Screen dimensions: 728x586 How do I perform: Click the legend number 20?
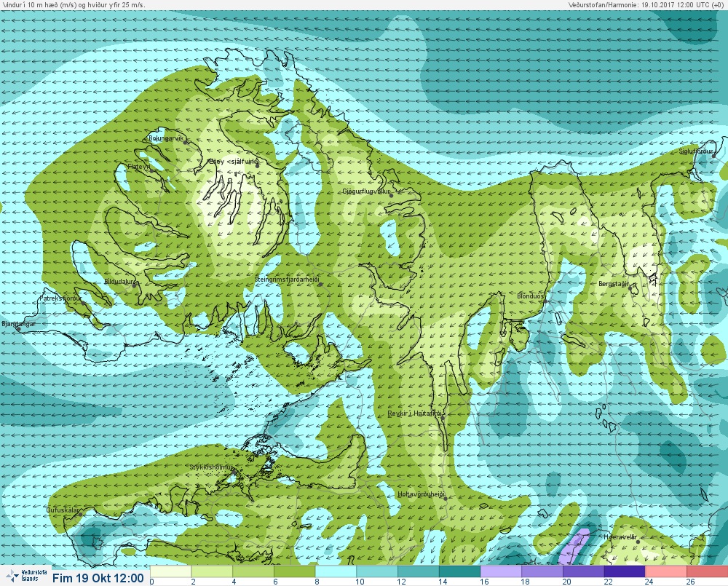[567, 582]
